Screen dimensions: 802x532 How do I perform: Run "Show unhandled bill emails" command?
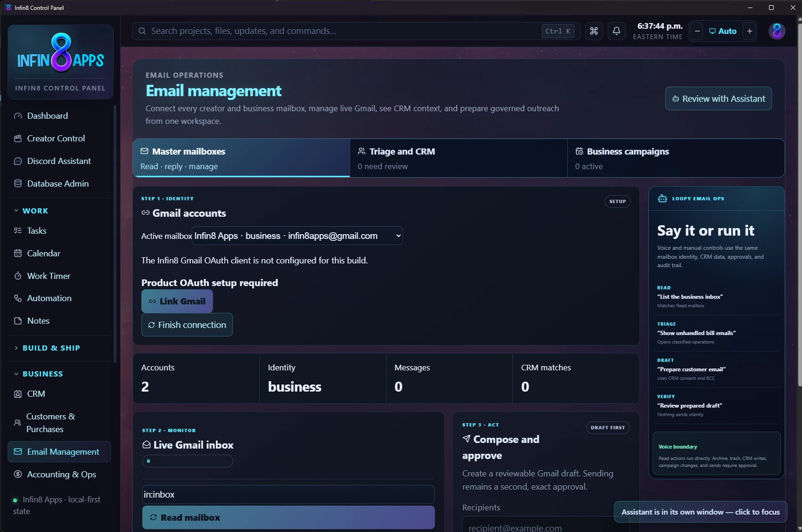pos(716,333)
